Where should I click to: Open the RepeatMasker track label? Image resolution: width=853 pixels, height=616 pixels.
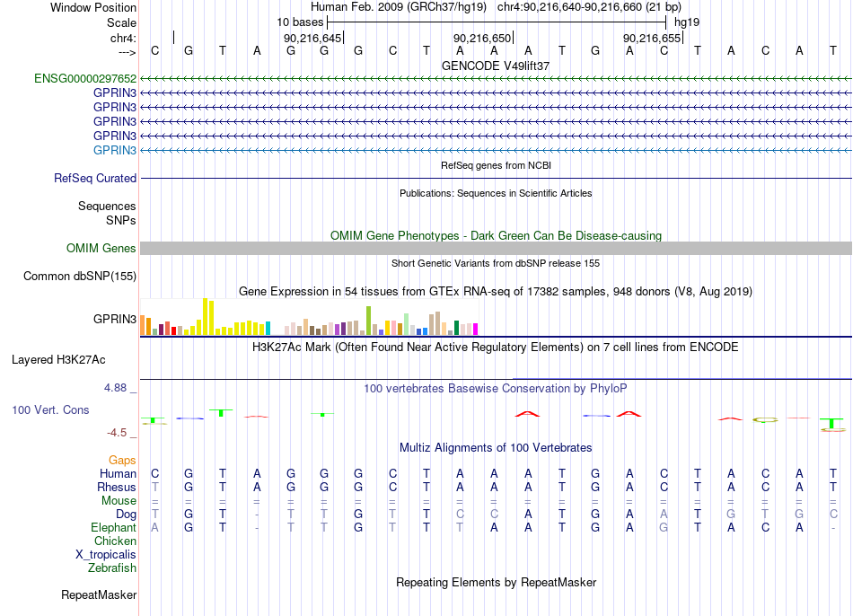(x=99, y=594)
